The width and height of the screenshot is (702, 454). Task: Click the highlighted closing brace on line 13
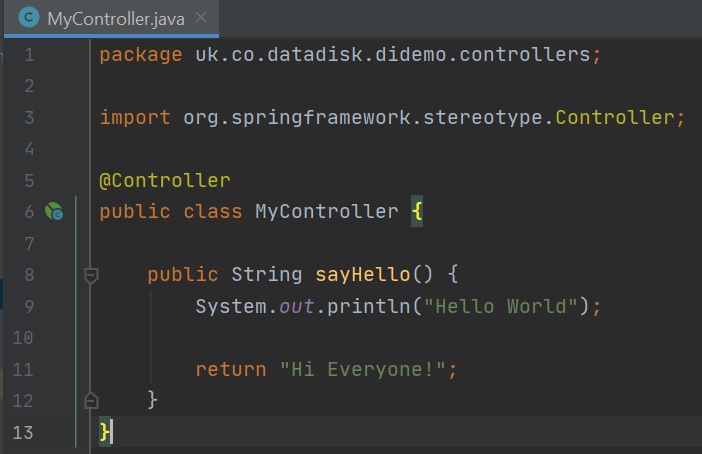pos(105,431)
